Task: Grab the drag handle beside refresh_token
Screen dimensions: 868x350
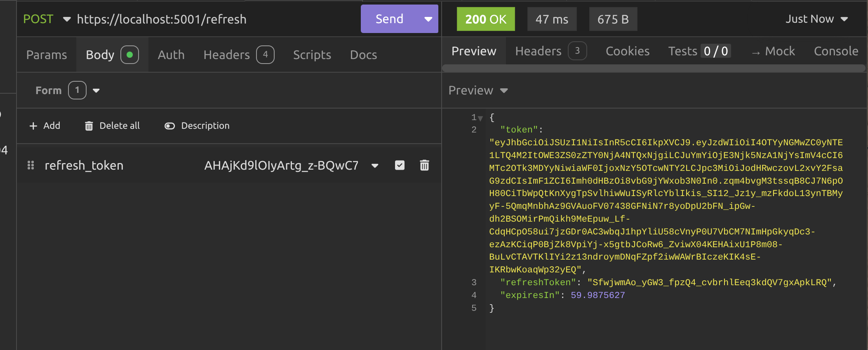Action: pyautogui.click(x=31, y=166)
